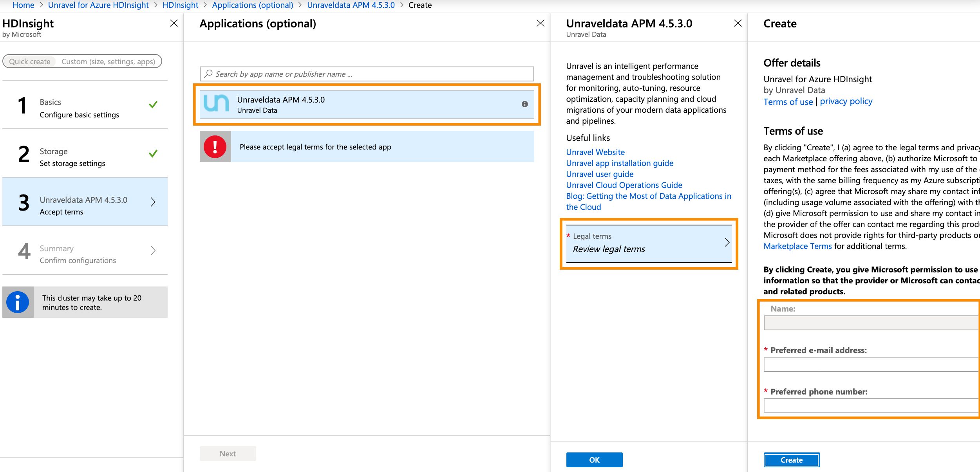The height and width of the screenshot is (472, 980).
Task: Expand chevron on Unraveldata APM step
Action: (x=153, y=202)
